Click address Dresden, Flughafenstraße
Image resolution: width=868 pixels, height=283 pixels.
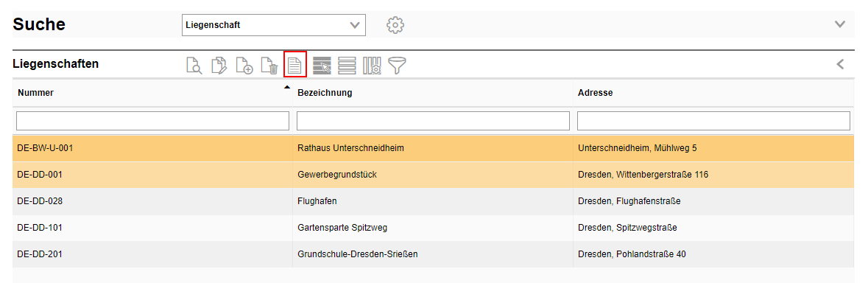tap(629, 201)
